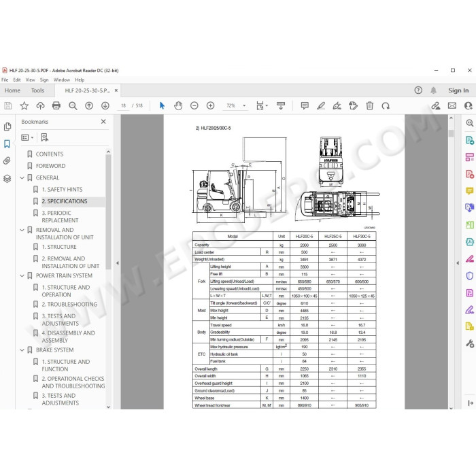Open the File menu
The height and width of the screenshot is (476, 476).
click(5, 80)
